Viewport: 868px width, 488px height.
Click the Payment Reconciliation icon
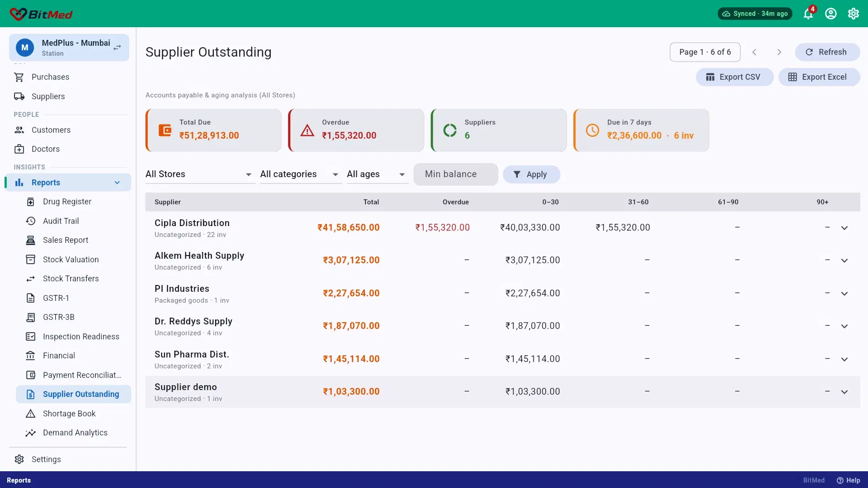click(30, 375)
